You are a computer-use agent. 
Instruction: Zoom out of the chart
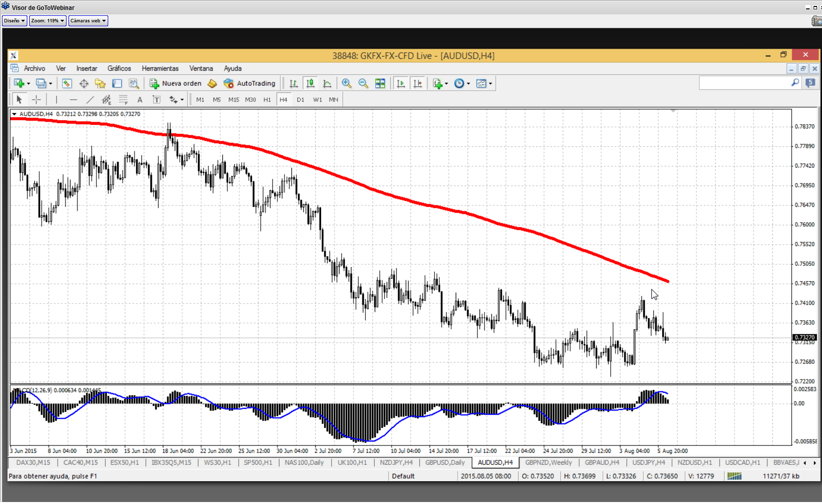click(363, 83)
